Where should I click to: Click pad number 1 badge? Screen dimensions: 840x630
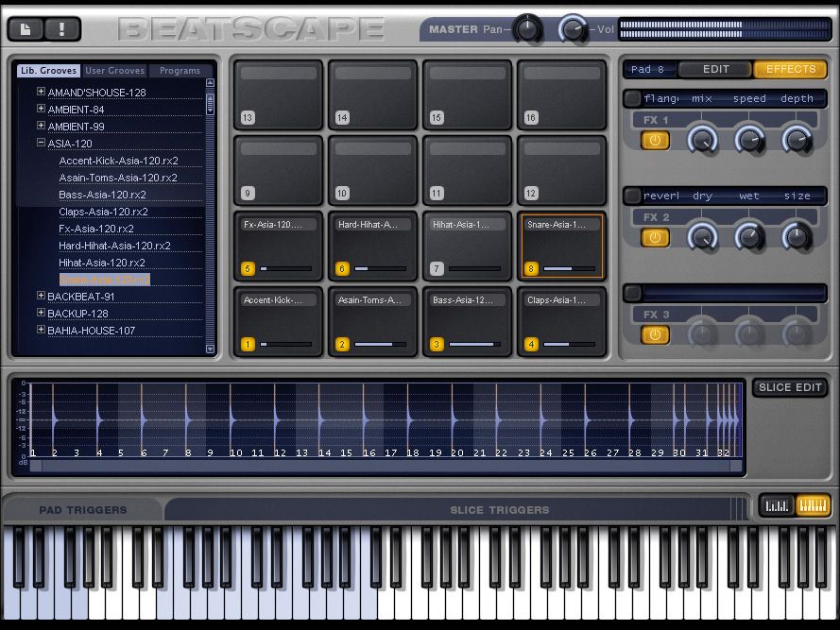[248, 344]
